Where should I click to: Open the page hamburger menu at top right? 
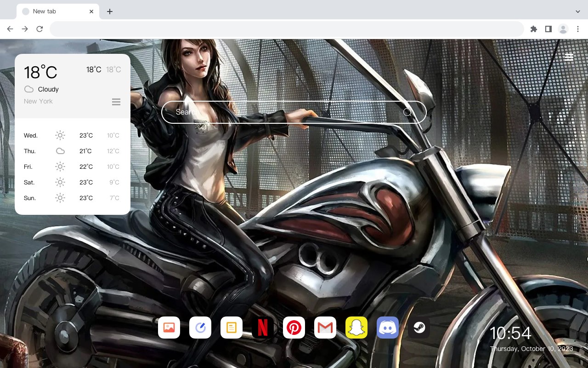click(569, 57)
